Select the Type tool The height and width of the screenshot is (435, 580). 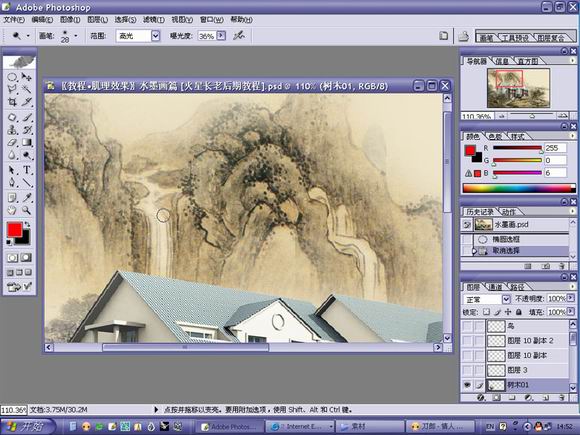(x=27, y=170)
